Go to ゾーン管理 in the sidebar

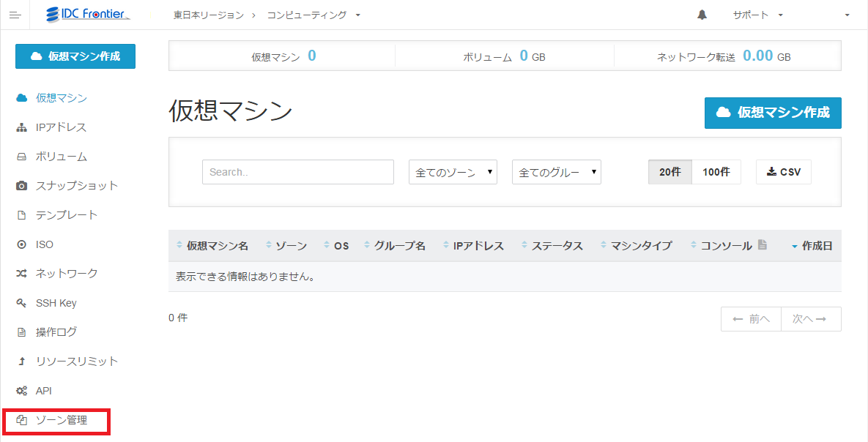tap(61, 421)
